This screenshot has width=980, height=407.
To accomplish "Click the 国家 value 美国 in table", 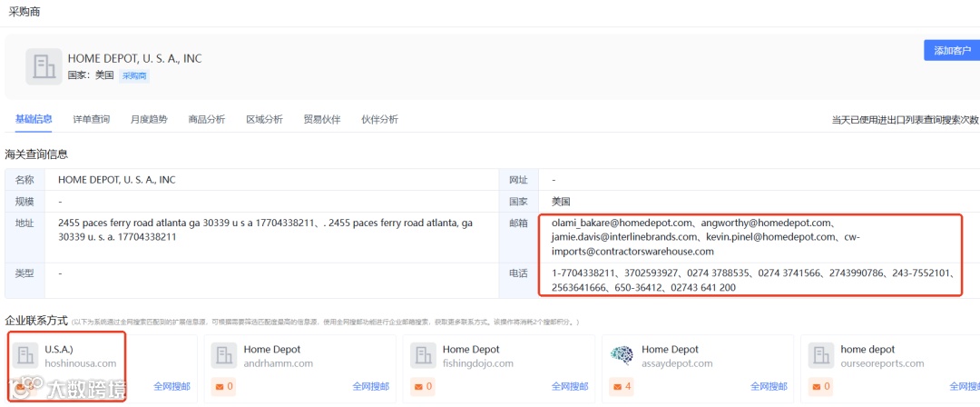I will click(561, 202).
